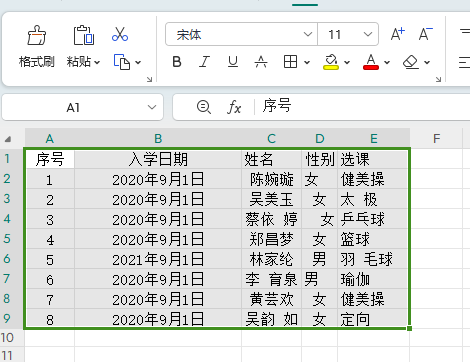
Task: Open the Clear eraser dropdown arrow
Action: (x=427, y=62)
